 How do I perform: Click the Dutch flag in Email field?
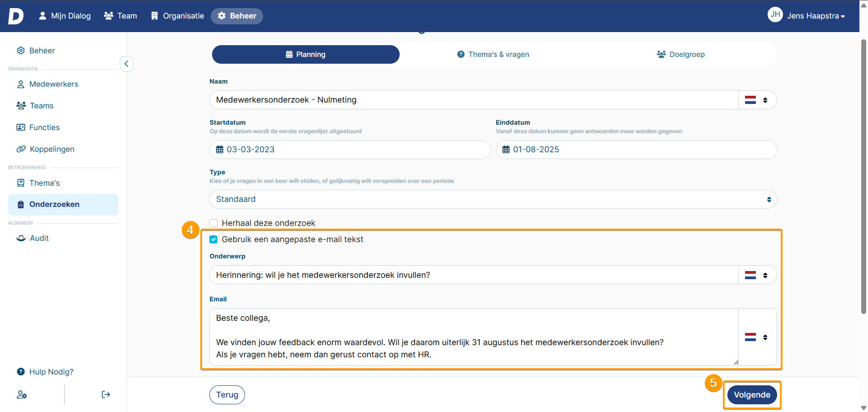coord(750,337)
